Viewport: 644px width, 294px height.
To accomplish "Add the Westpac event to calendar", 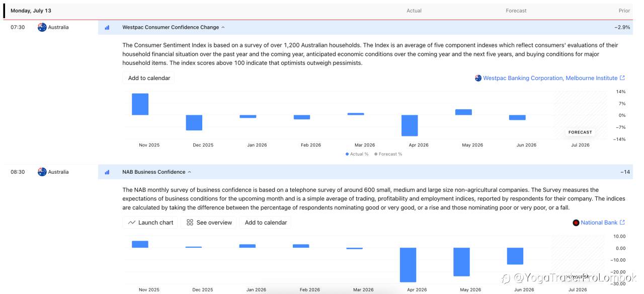I will click(x=149, y=78).
